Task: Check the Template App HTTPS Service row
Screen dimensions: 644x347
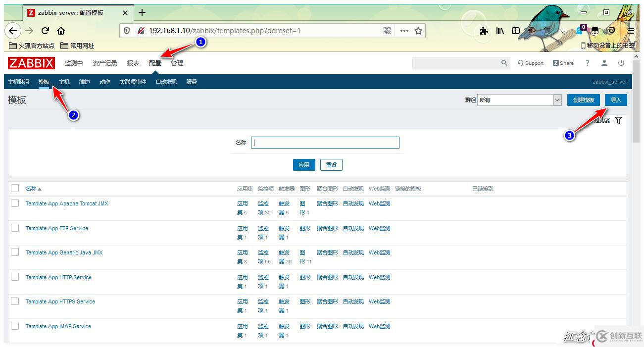Action: coord(15,301)
